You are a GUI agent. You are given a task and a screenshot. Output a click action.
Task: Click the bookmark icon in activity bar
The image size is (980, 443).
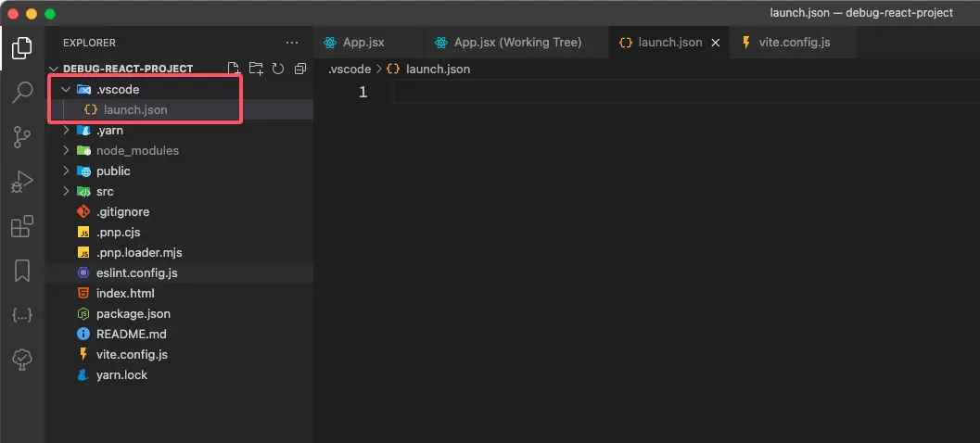[22, 271]
